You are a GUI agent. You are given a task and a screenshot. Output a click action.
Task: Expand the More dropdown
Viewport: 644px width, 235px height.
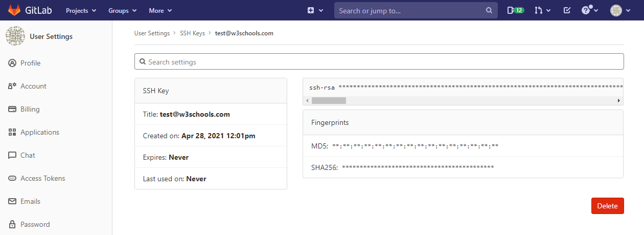click(x=160, y=10)
